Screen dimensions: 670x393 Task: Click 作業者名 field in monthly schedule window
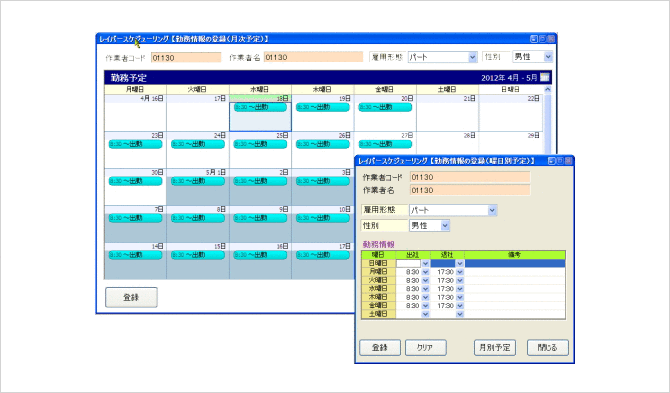pyautogui.click(x=313, y=57)
